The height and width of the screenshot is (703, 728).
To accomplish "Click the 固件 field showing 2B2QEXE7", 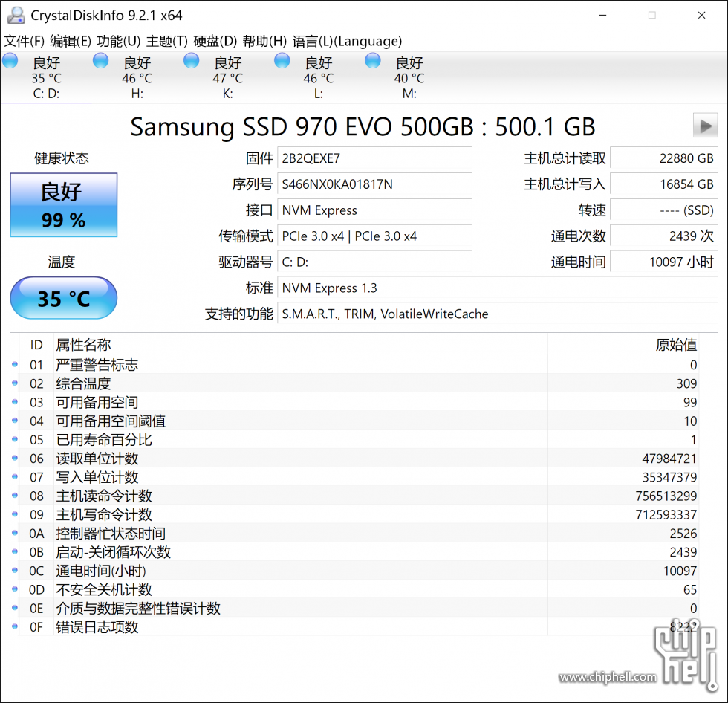I will (374, 158).
